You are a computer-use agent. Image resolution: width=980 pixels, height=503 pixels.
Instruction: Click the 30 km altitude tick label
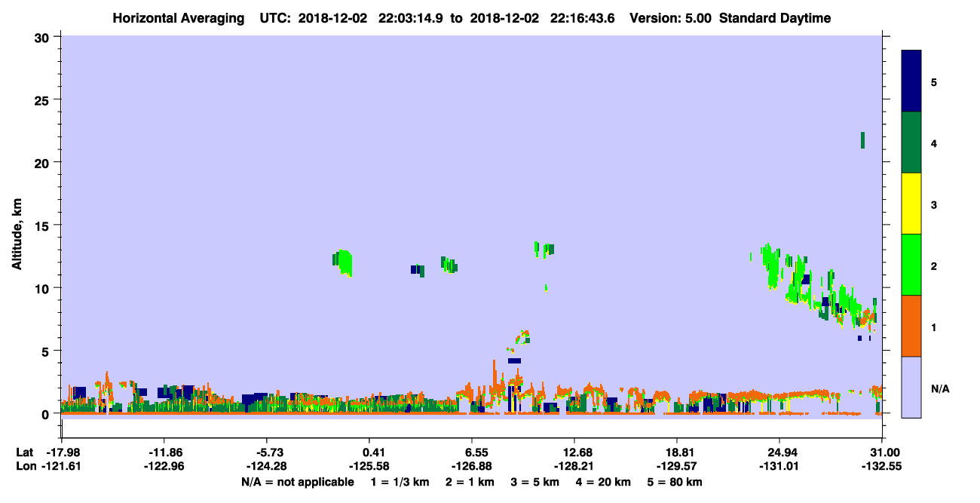(x=43, y=37)
